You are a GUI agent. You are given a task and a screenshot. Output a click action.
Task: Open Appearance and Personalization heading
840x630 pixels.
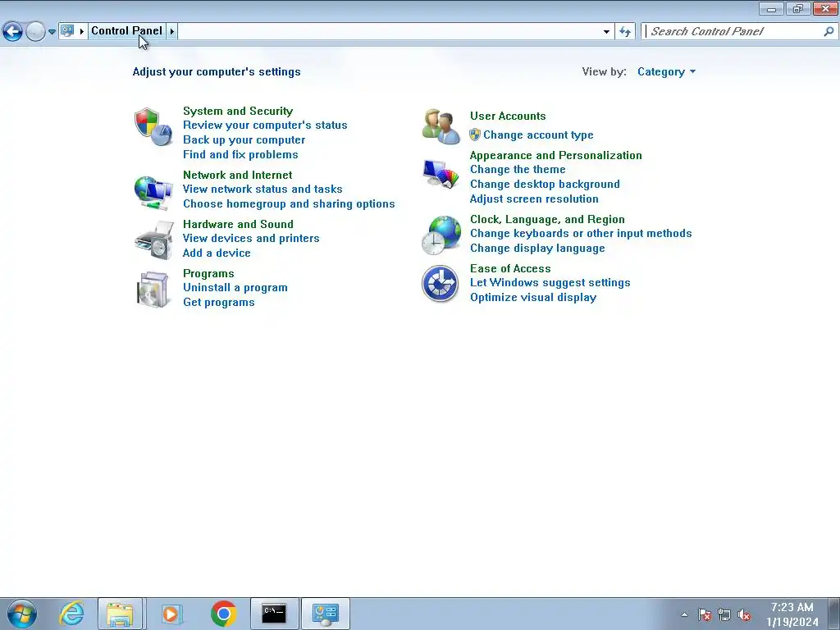click(x=555, y=155)
